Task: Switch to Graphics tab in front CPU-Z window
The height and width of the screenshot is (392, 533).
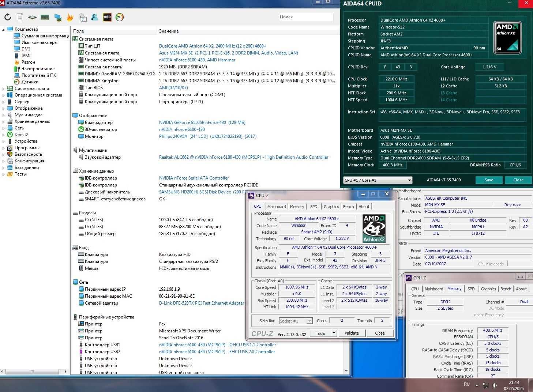Action: pos(331,207)
